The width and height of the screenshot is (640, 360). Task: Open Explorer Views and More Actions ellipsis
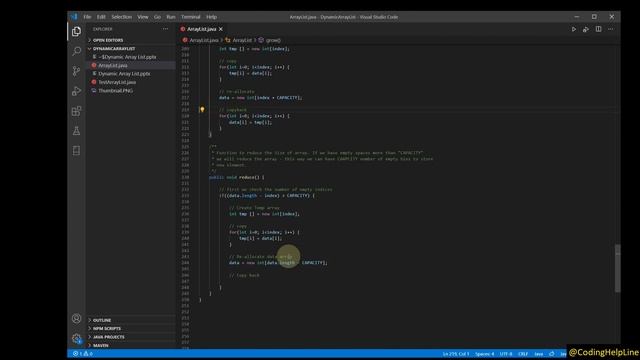tap(165, 29)
